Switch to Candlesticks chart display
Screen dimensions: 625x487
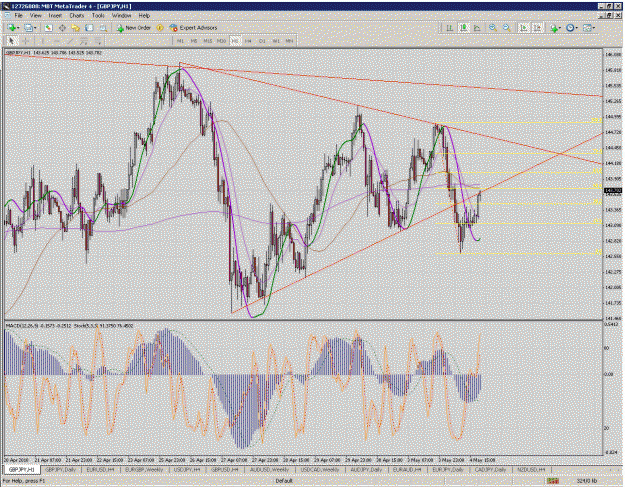464,27
